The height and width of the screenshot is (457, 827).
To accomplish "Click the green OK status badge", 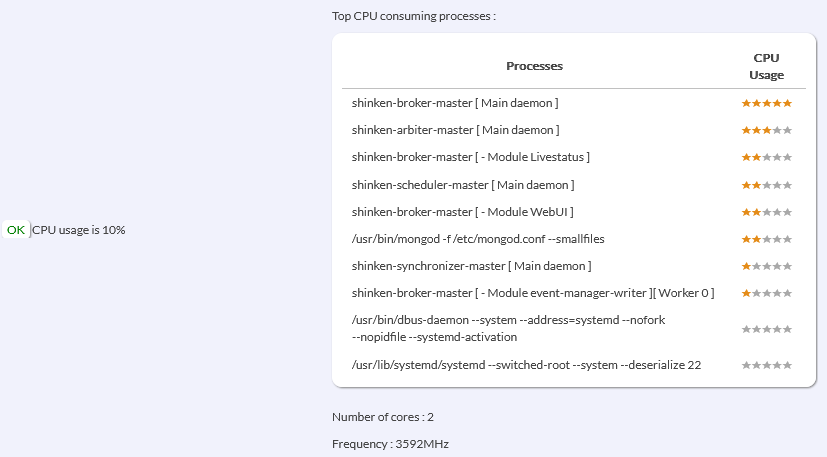I will tap(16, 230).
